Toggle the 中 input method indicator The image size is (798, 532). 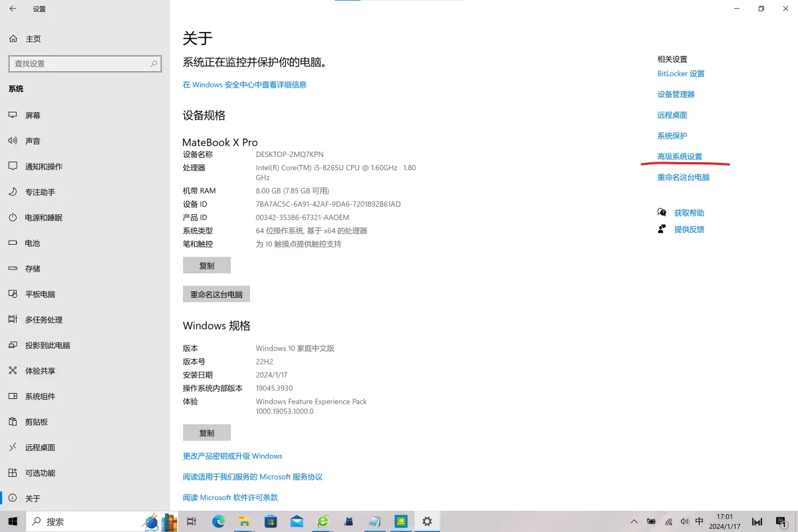click(x=700, y=521)
